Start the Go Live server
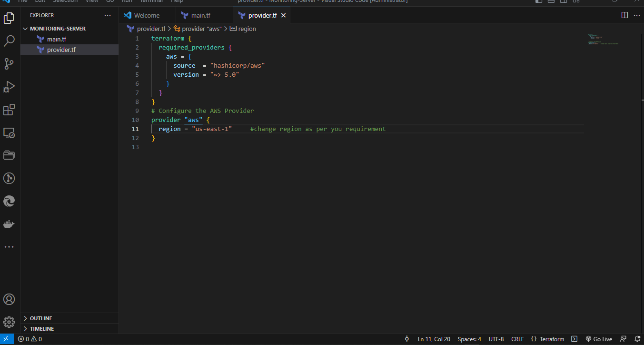The height and width of the screenshot is (345, 644). tap(599, 339)
